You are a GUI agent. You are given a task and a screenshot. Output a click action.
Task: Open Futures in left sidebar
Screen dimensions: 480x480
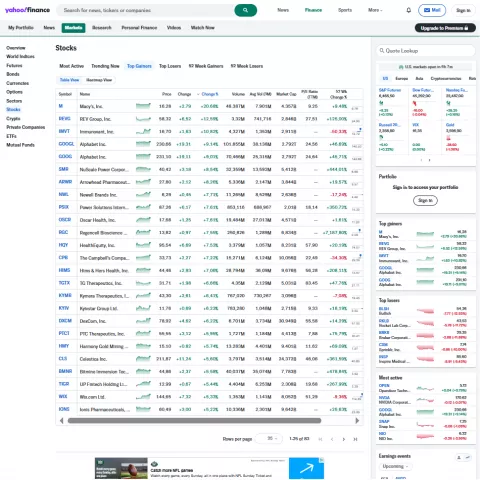[x=14, y=65]
